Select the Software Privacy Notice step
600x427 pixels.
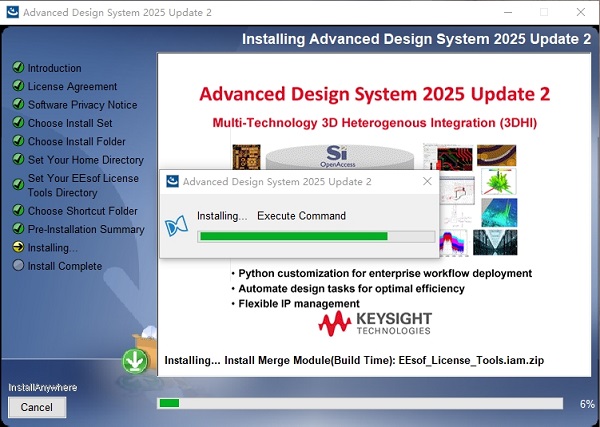pos(82,104)
